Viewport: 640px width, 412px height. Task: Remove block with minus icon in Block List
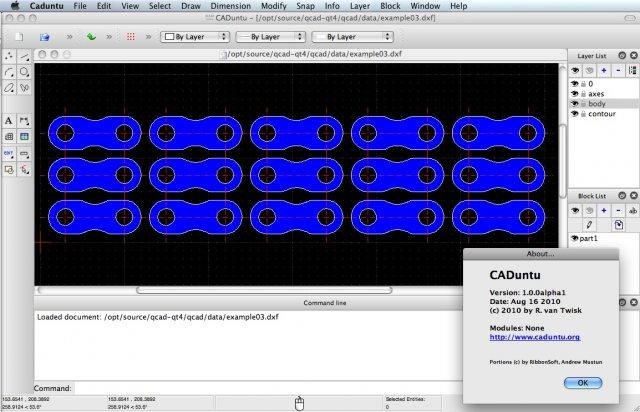click(x=618, y=211)
